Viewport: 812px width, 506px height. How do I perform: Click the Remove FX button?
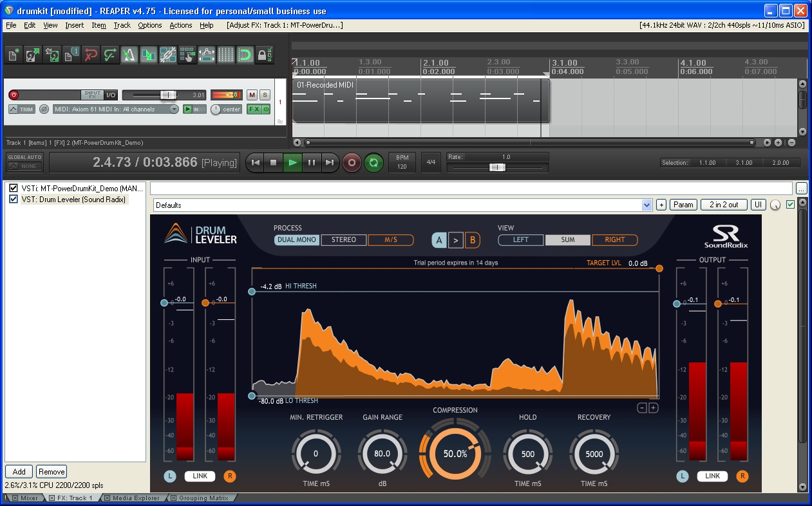[x=52, y=472]
